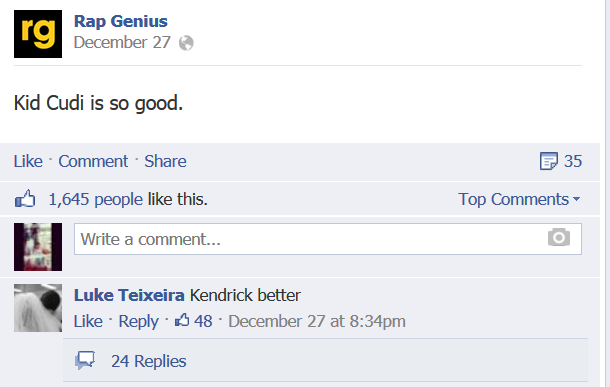610x387 pixels.
Task: Click the thumbs-up icon beside 1,645 people
Action: [25, 199]
